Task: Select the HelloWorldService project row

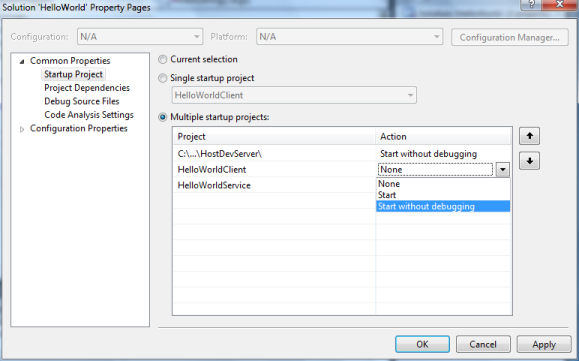Action: click(274, 185)
